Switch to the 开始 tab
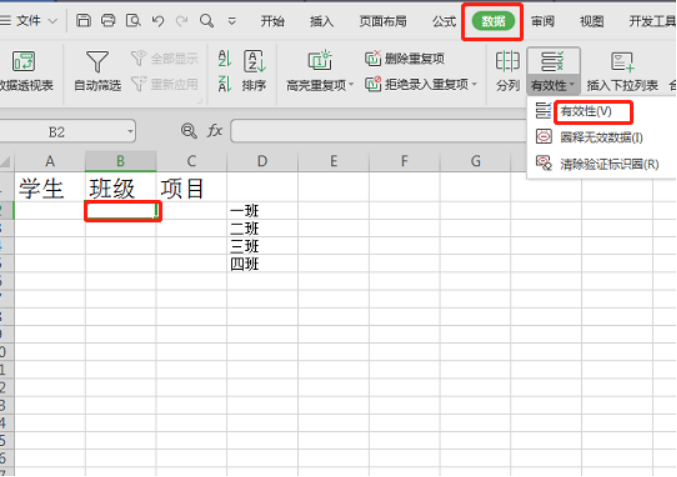 (272, 21)
